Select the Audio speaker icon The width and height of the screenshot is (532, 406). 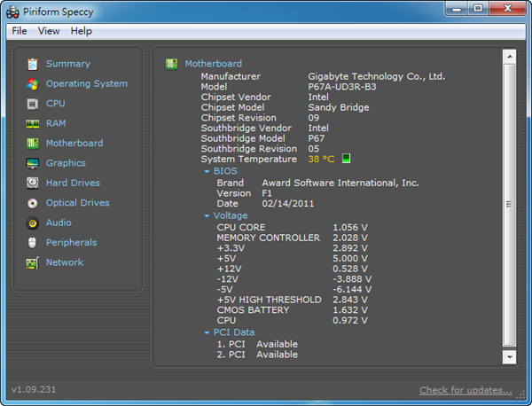click(33, 223)
